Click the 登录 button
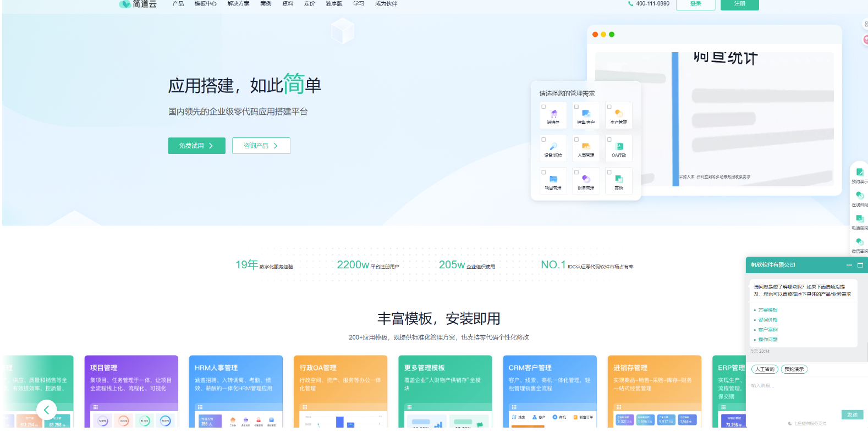This screenshot has height=443, width=868. tap(695, 4)
